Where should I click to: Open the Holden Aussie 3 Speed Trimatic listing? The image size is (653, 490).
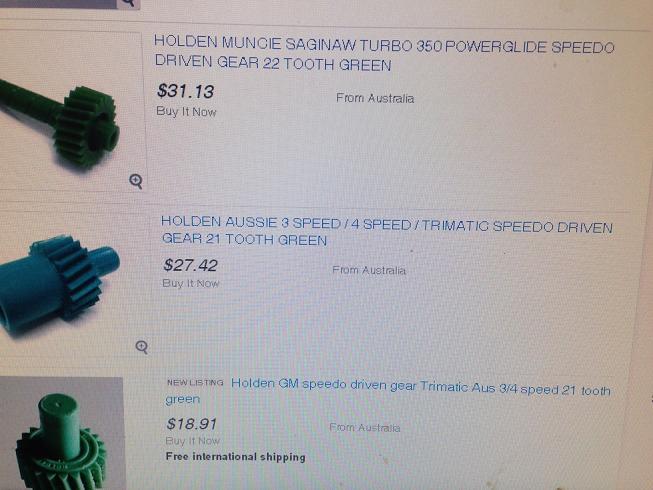point(386,230)
